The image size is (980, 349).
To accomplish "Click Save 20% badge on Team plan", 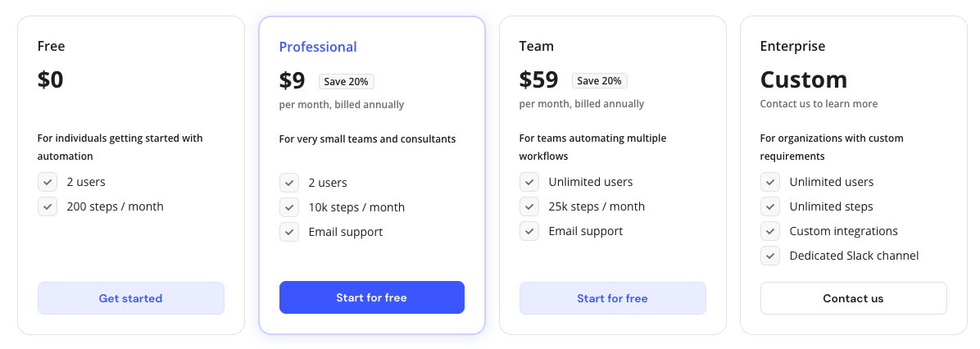I will point(600,81).
